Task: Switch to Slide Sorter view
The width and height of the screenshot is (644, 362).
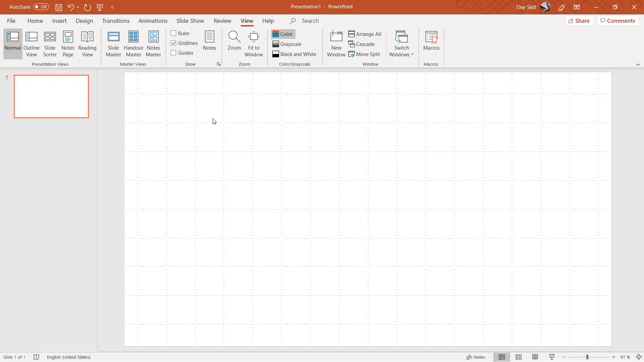Action: [50, 44]
